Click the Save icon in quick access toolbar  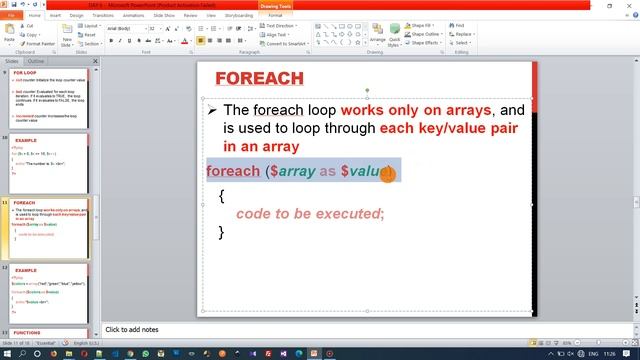coord(13,4)
